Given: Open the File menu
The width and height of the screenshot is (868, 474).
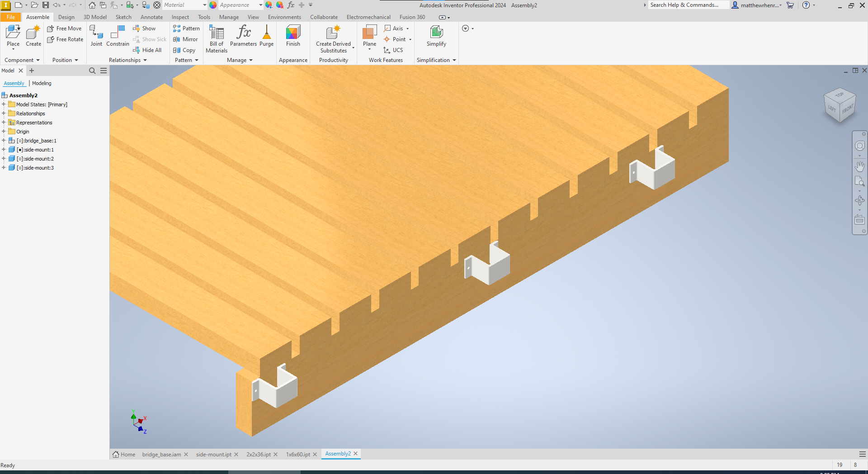Looking at the screenshot, I should 11,17.
